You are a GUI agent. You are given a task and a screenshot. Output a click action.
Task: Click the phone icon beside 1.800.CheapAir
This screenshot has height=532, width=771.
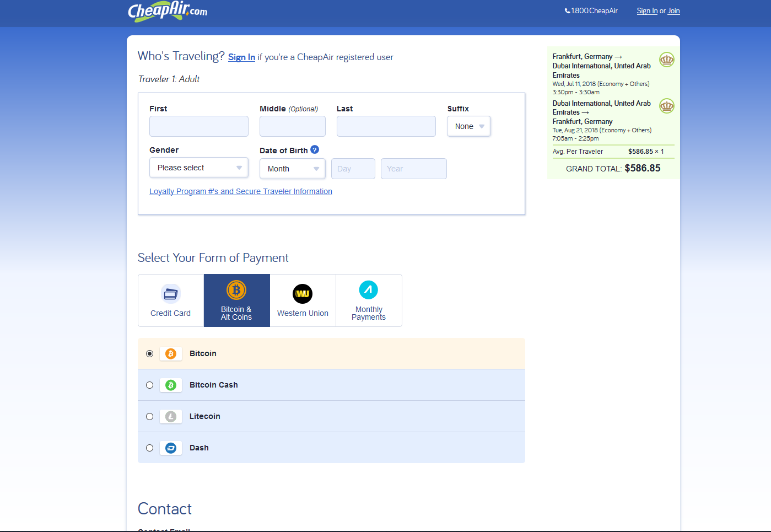[x=567, y=11]
